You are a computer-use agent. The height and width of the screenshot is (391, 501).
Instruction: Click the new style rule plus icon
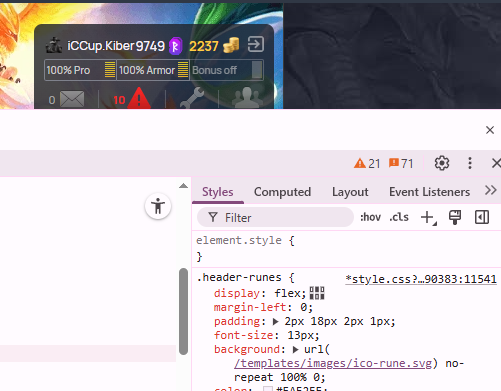pyautogui.click(x=428, y=218)
